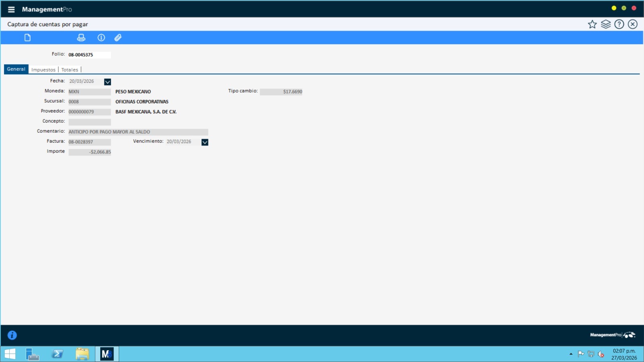This screenshot has width=644, height=362.
Task: Open the hamburger main menu
Action: click(x=11, y=9)
